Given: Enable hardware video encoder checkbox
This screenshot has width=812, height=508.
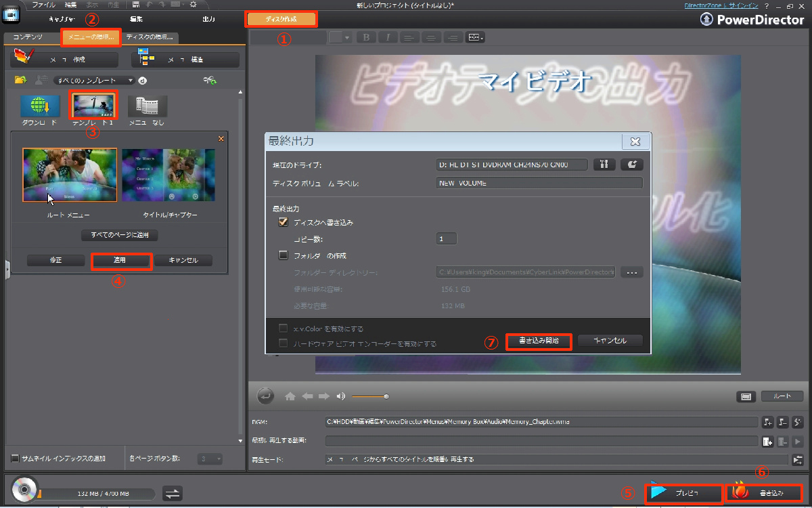Looking at the screenshot, I should [x=284, y=343].
